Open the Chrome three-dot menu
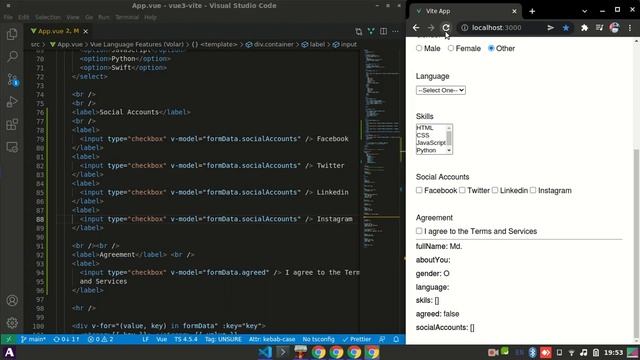Image resolution: width=640 pixels, height=360 pixels. 630,28
